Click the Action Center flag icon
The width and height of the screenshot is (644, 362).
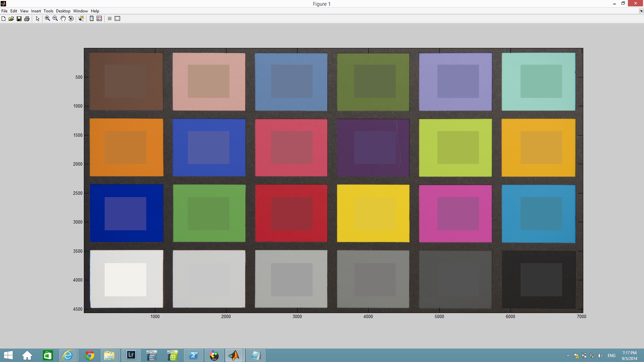576,356
